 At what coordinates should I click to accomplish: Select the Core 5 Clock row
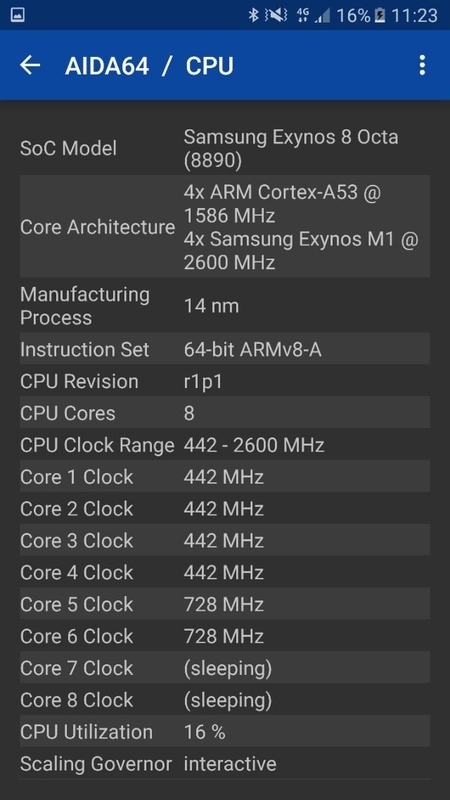224,604
